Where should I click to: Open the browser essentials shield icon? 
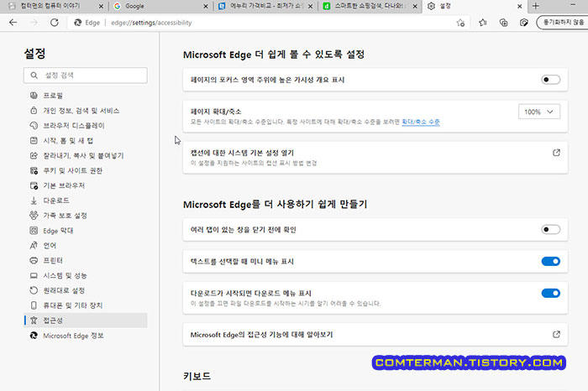[x=524, y=23]
